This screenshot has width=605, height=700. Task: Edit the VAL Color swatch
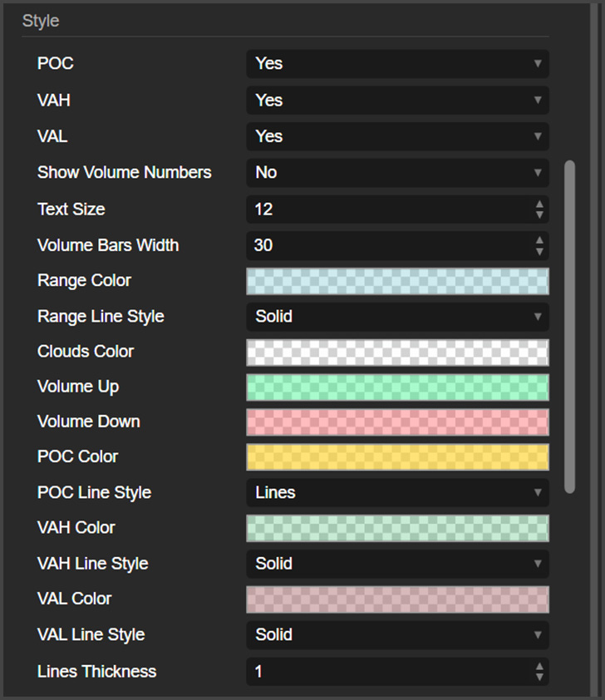(x=397, y=599)
